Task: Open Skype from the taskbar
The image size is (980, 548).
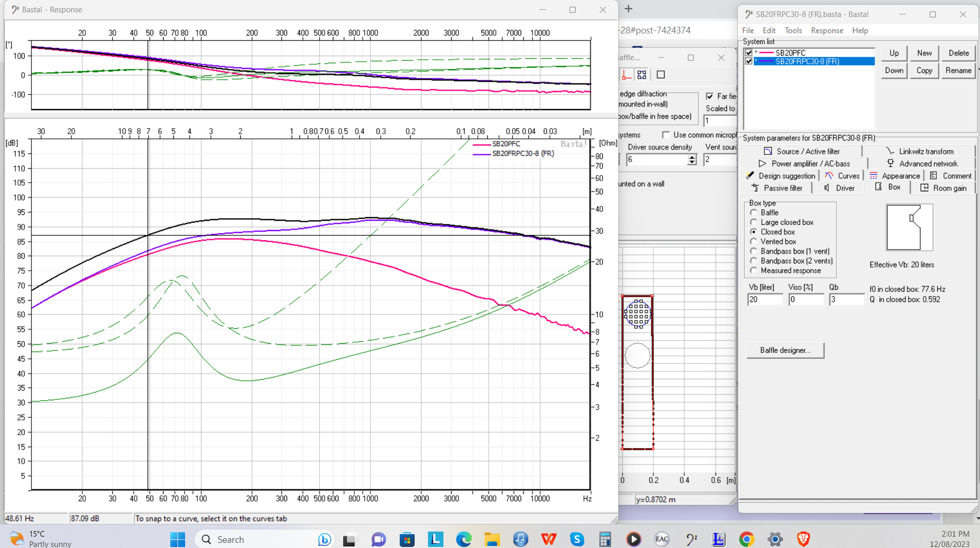Action: [577, 539]
